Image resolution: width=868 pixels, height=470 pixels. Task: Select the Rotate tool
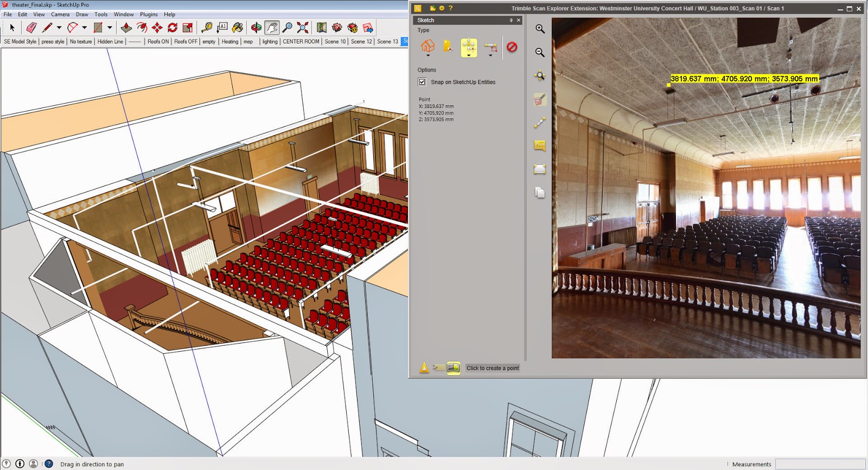(173, 28)
